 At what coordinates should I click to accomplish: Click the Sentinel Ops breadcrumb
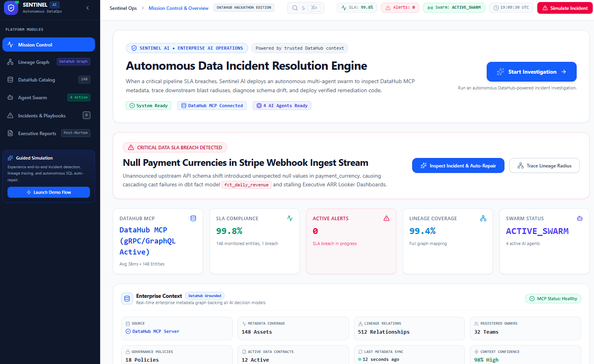(123, 8)
